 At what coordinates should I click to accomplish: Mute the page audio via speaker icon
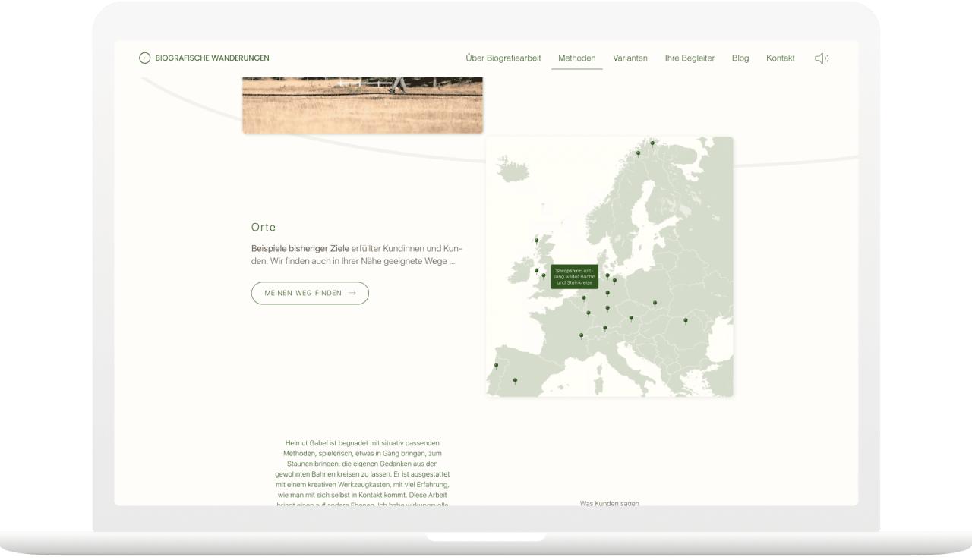click(x=821, y=58)
